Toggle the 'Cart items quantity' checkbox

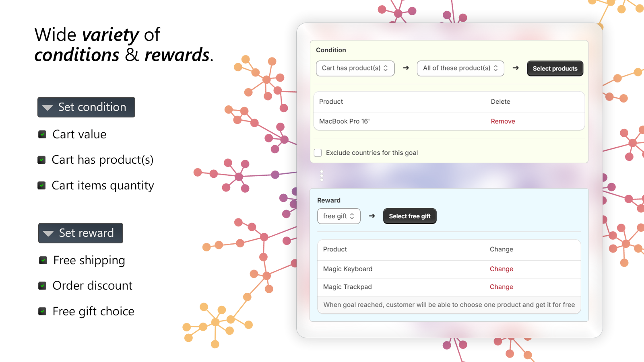42,185
